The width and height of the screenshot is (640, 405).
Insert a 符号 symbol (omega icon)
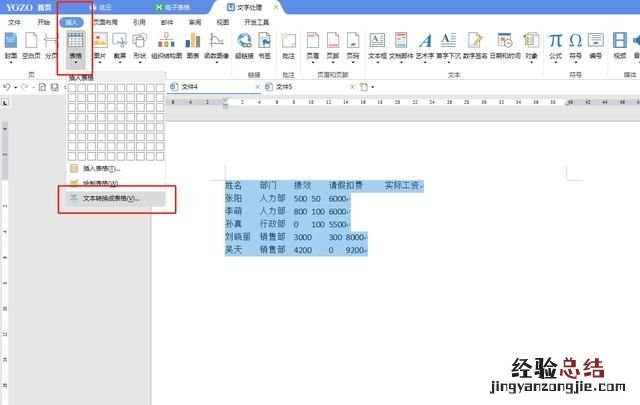(576, 41)
